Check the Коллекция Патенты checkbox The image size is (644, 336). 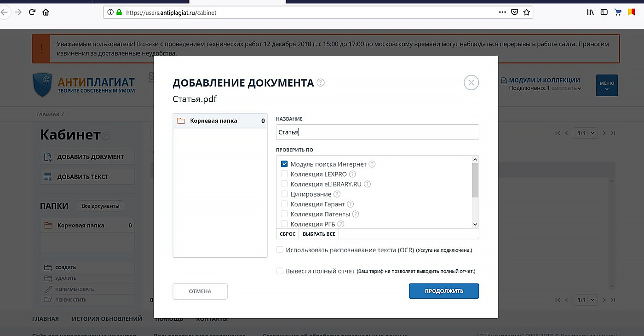point(284,214)
